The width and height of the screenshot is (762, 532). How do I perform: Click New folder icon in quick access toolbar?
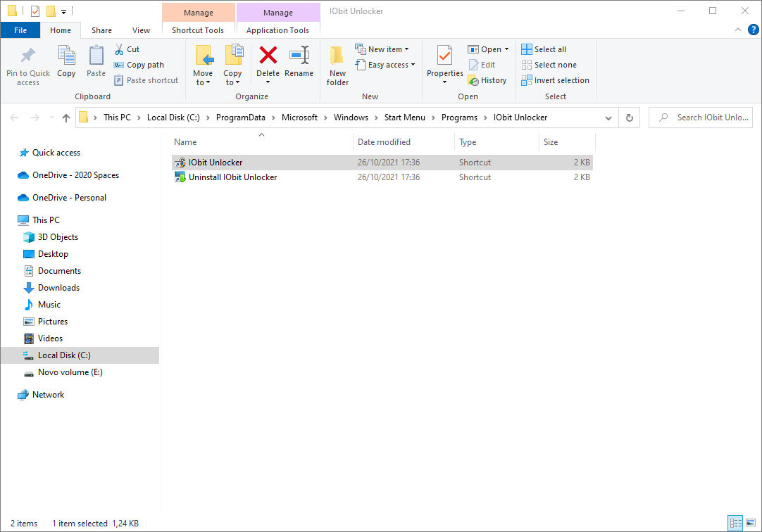(x=51, y=11)
